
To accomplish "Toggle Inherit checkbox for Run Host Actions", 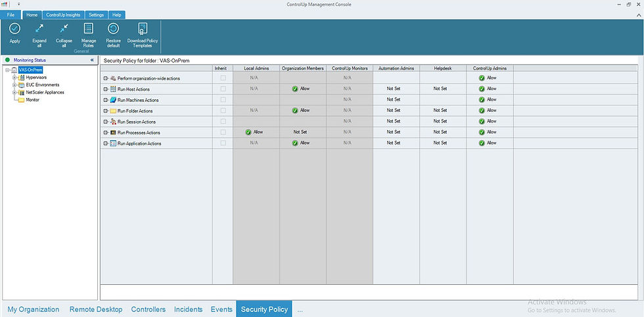I will pos(223,88).
